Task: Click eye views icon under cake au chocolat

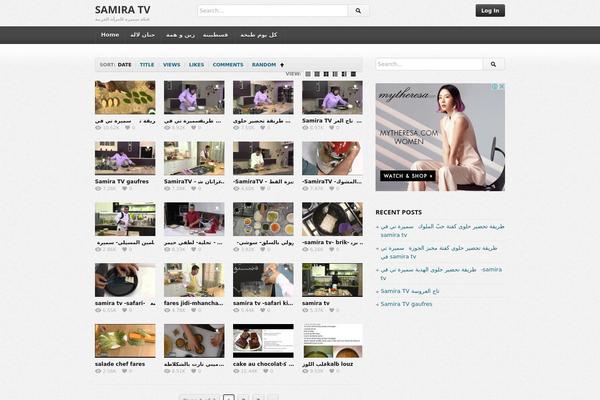Action: (x=236, y=371)
